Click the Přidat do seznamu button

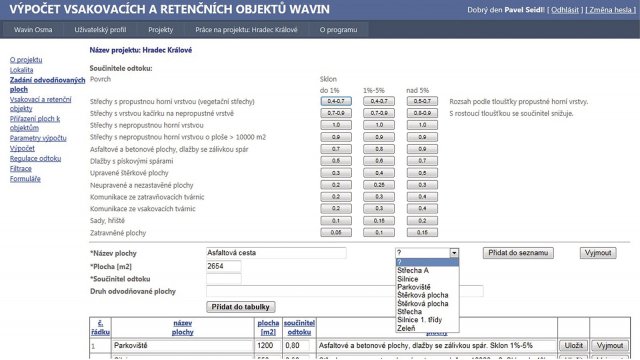(518, 253)
